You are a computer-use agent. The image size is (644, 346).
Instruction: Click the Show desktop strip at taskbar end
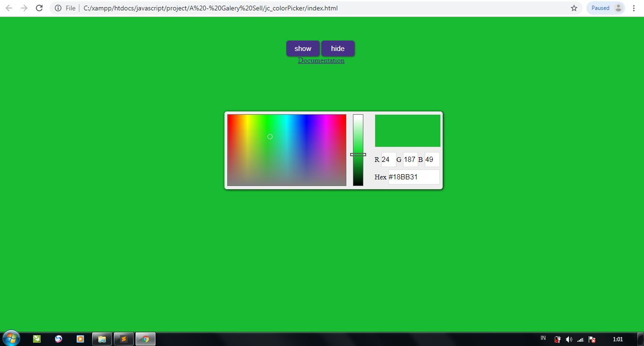pyautogui.click(x=640, y=339)
